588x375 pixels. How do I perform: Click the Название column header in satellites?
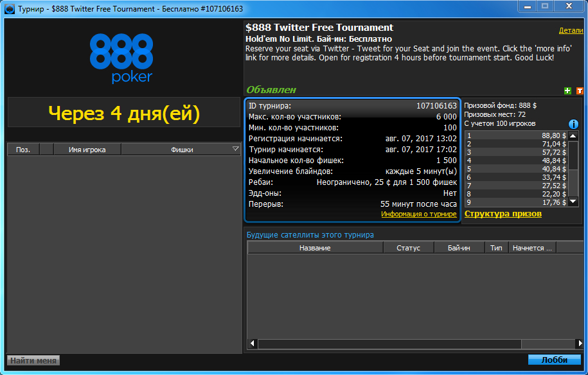tap(315, 248)
